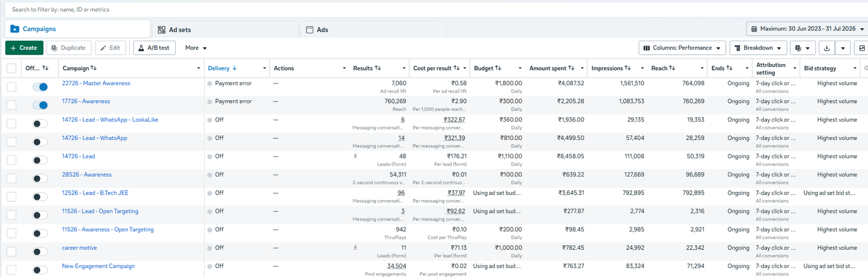
Task: Click the ₹1,800.00 daily budget cell
Action: [508, 83]
